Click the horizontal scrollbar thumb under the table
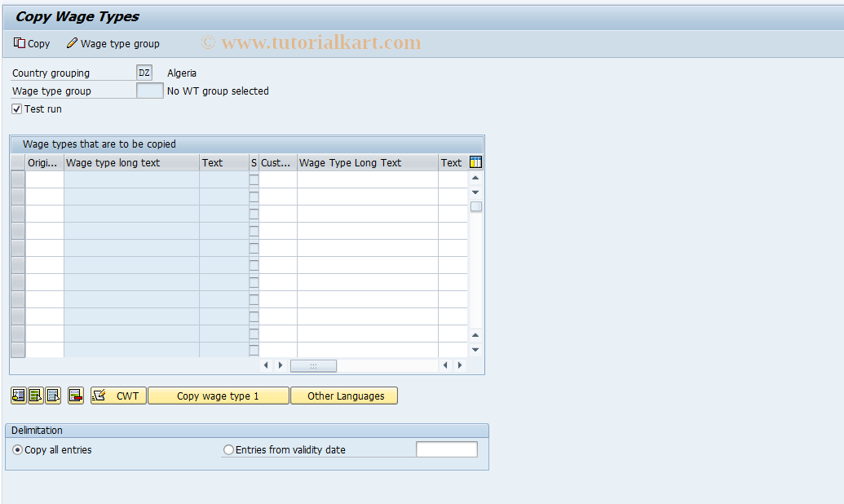 point(313,365)
